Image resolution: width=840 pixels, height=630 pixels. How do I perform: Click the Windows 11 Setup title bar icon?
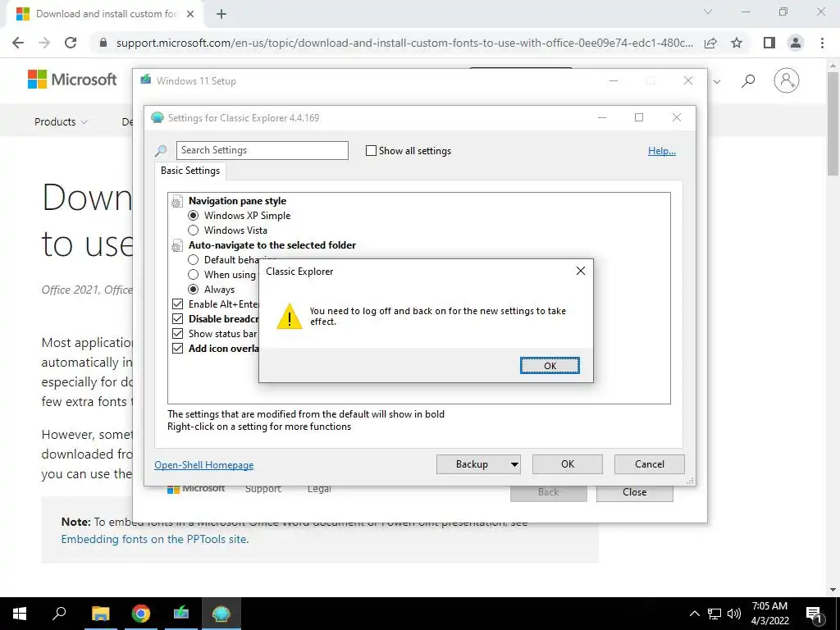pos(146,80)
